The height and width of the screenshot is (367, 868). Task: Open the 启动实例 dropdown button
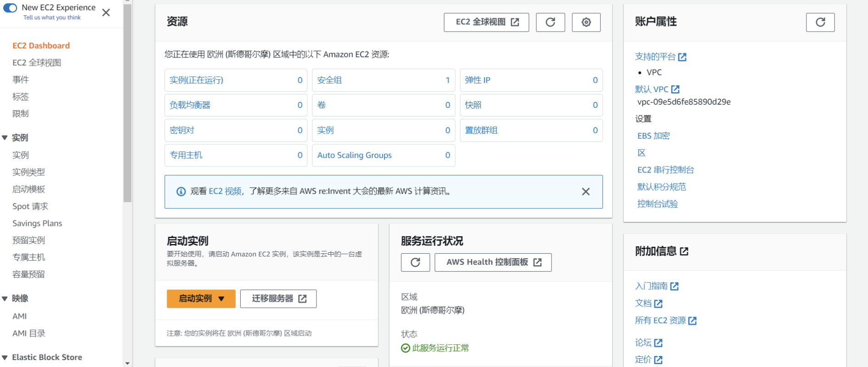[x=201, y=299]
